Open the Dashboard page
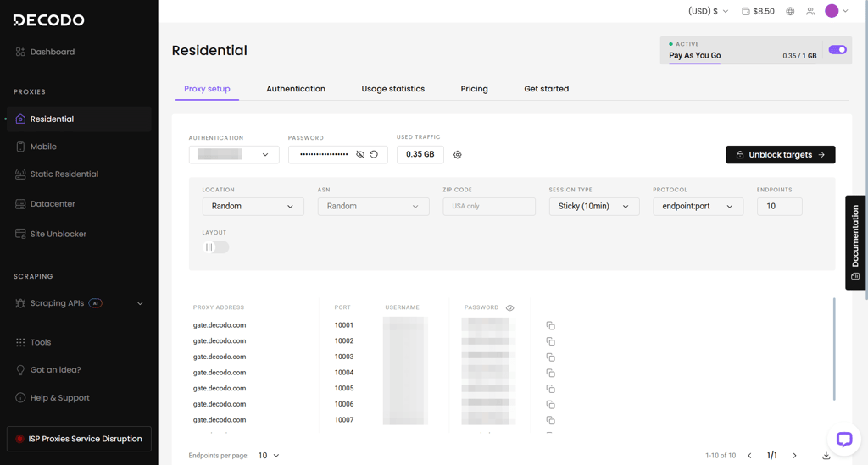 point(46,52)
